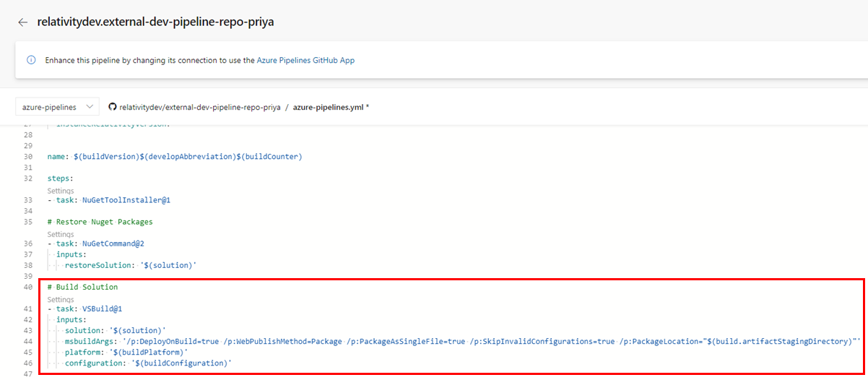Open Settings above NuGetToolInstaller@1 task
This screenshot has width=868, height=380.
pyautogui.click(x=61, y=191)
